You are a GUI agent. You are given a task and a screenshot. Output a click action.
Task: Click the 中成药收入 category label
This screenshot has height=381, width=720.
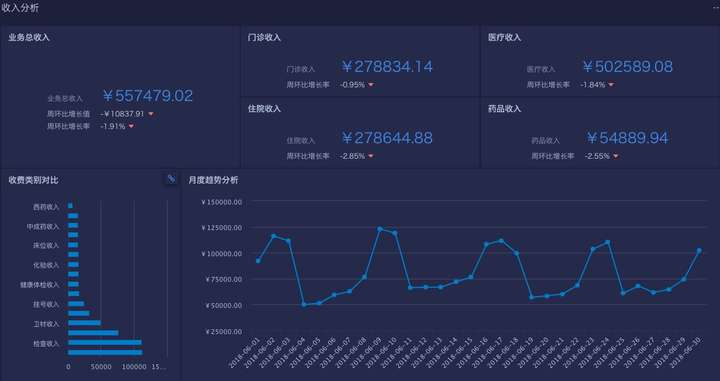43,227
